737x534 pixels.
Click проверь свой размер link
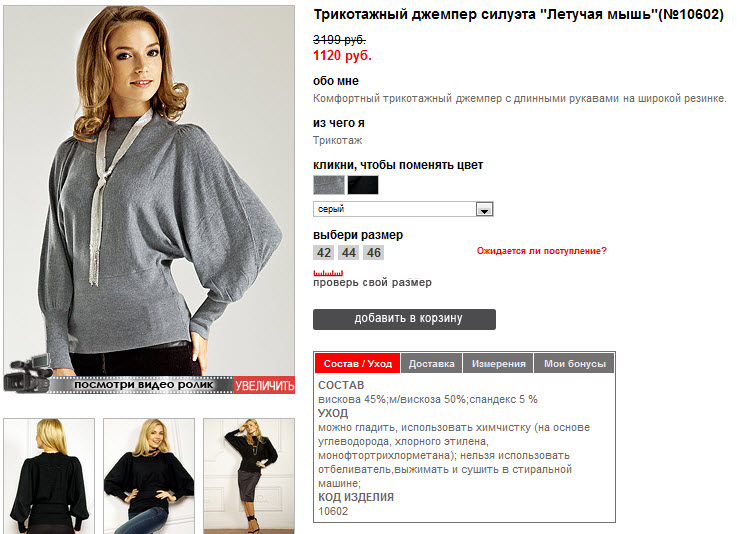point(372,283)
